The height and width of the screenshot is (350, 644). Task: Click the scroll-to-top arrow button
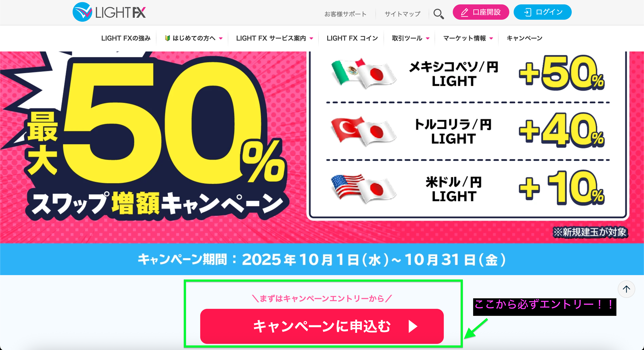coord(626,289)
